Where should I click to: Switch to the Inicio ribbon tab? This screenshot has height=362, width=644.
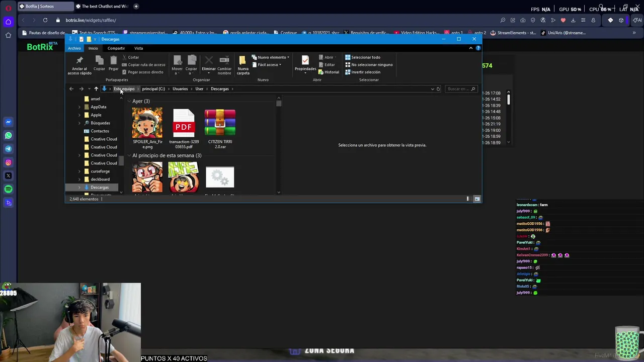(93, 48)
